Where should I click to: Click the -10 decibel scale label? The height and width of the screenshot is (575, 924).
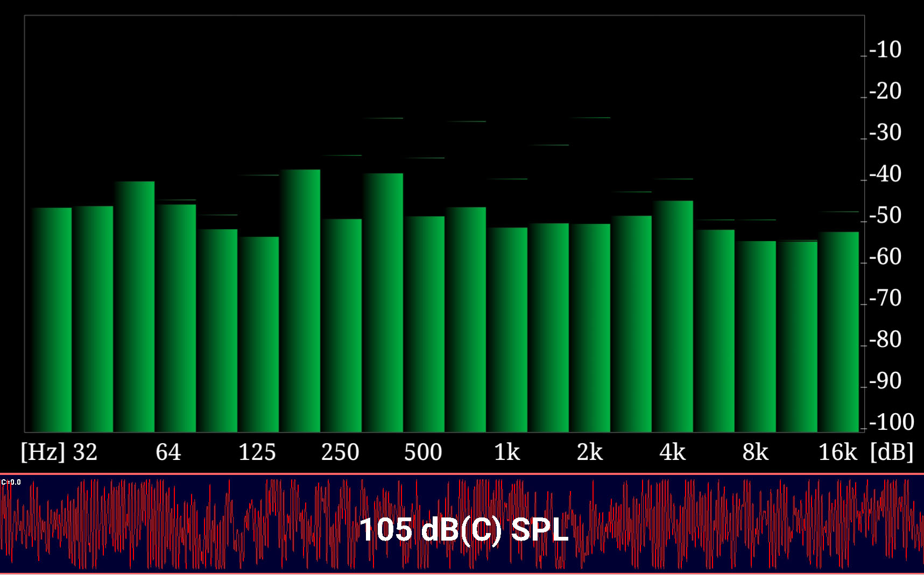(x=885, y=49)
